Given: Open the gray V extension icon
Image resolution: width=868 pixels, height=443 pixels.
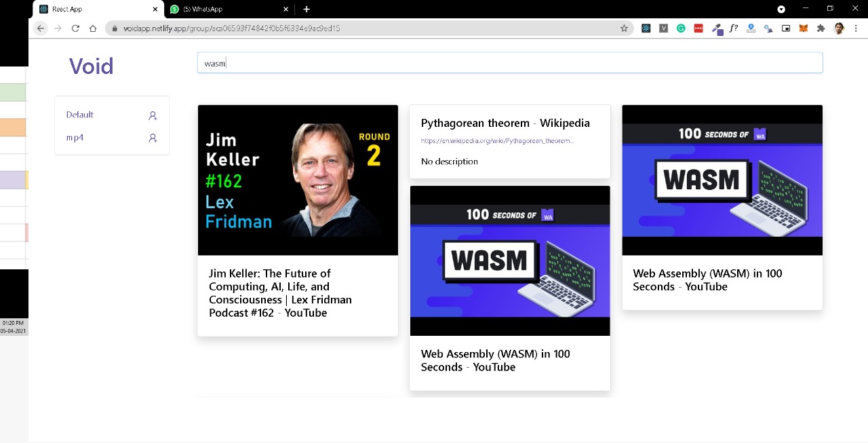Looking at the screenshot, I should (663, 28).
